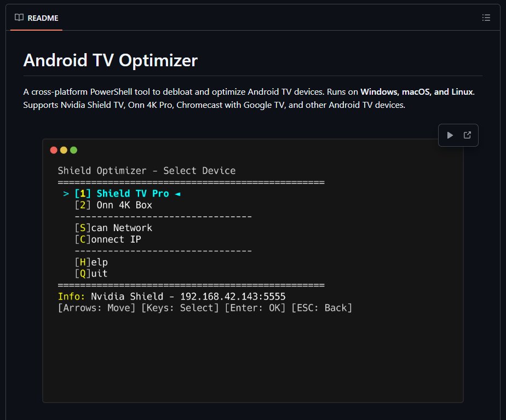Click "[Q]uit" option
Screen dimensions: 506x420
91,274
